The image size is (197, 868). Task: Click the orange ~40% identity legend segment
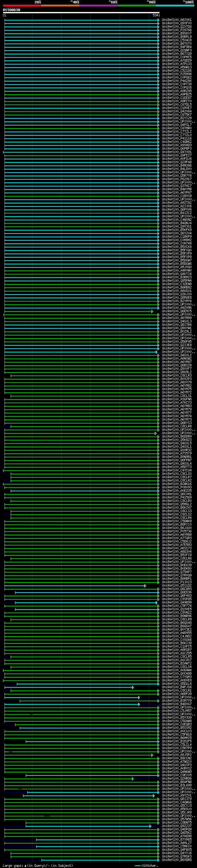(x=60, y=6)
